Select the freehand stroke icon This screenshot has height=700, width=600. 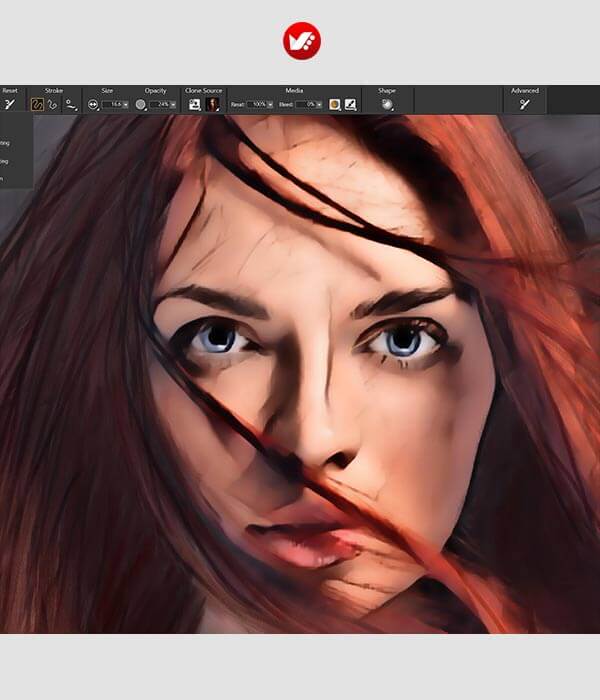[37, 104]
